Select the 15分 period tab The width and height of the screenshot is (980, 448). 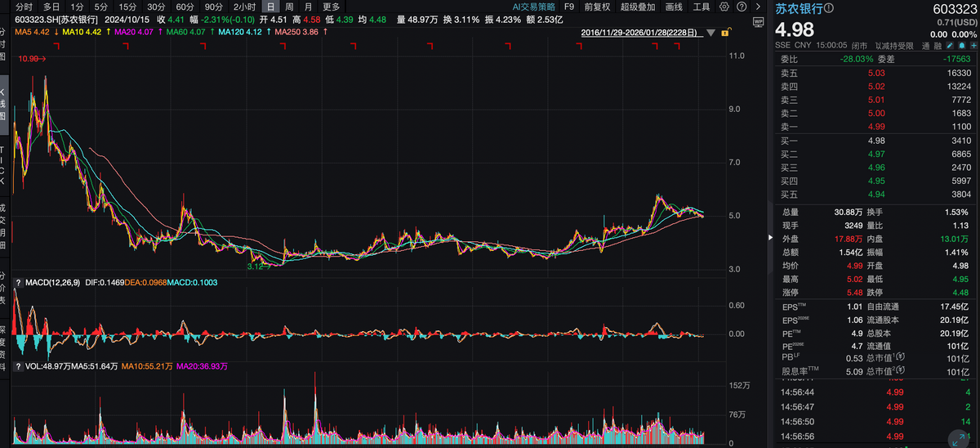pyautogui.click(x=127, y=7)
